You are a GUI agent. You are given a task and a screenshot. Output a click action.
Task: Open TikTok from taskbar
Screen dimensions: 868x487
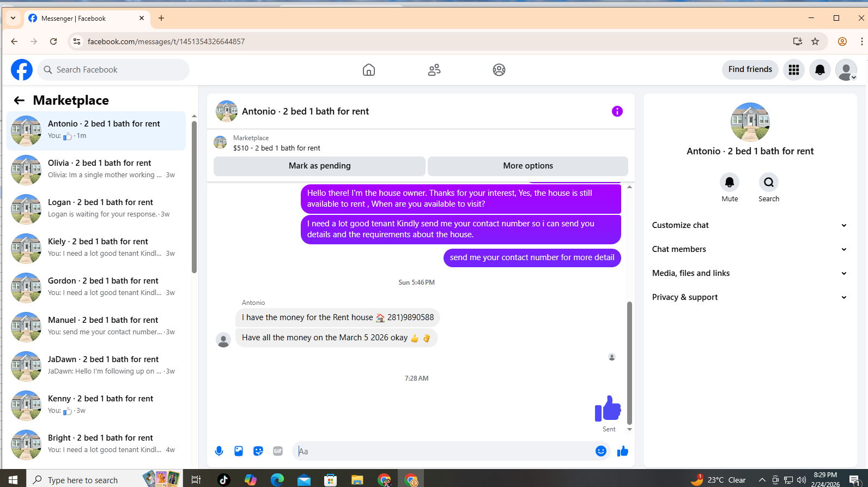(x=223, y=479)
